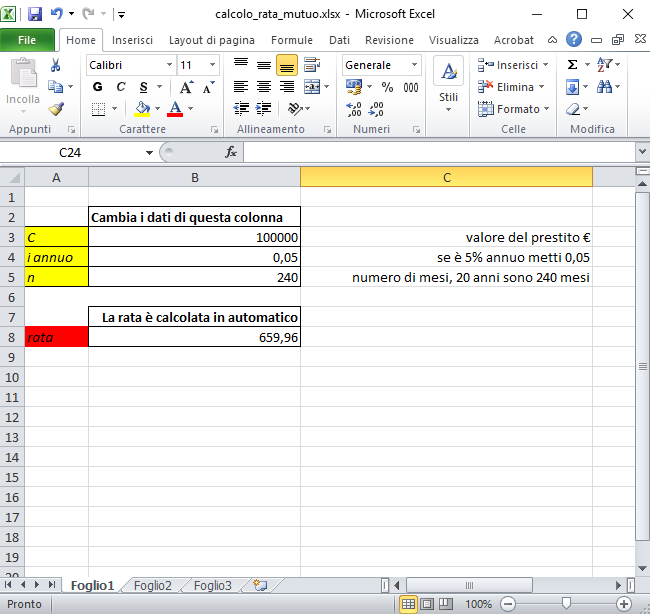This screenshot has width=650, height=614.
Task: Click the zoom in plus button
Action: [623, 604]
